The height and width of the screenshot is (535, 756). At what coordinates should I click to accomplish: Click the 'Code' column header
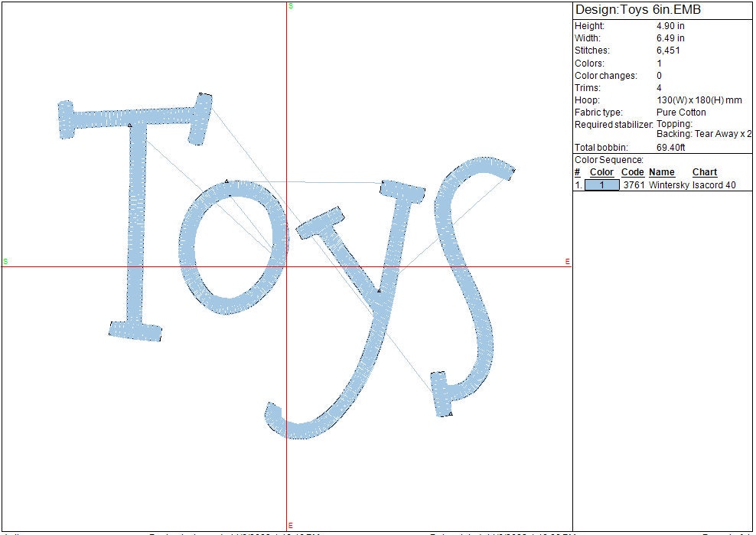pos(632,172)
